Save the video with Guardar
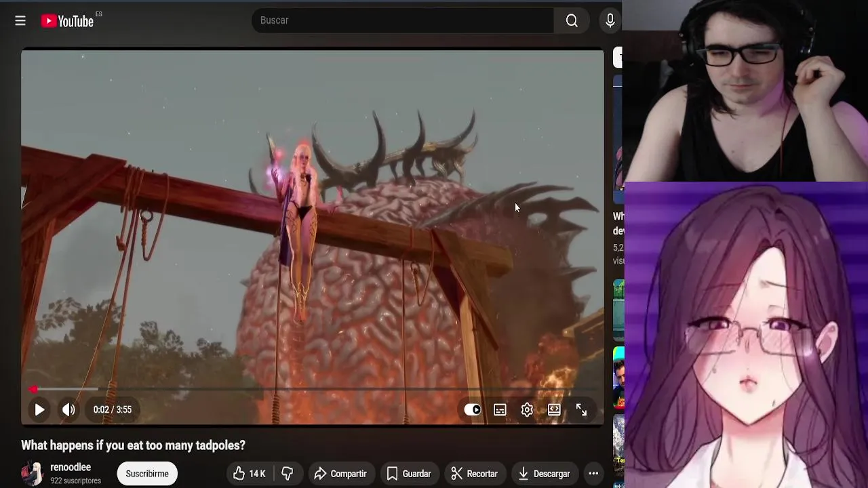868x488 pixels. [x=409, y=474]
